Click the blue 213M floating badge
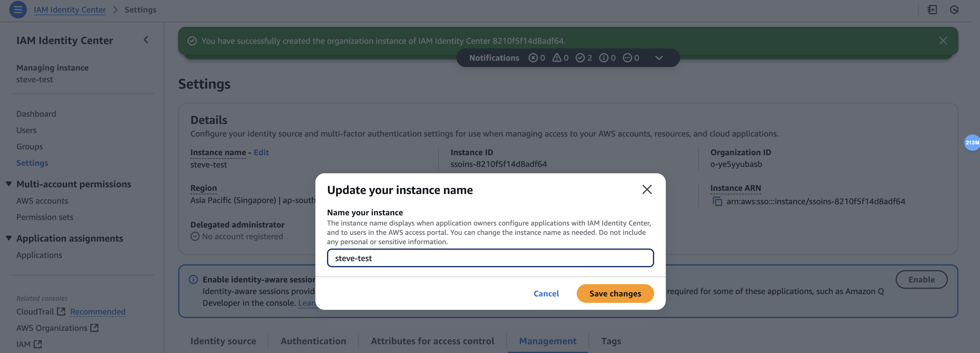This screenshot has height=353, width=980. click(972, 143)
